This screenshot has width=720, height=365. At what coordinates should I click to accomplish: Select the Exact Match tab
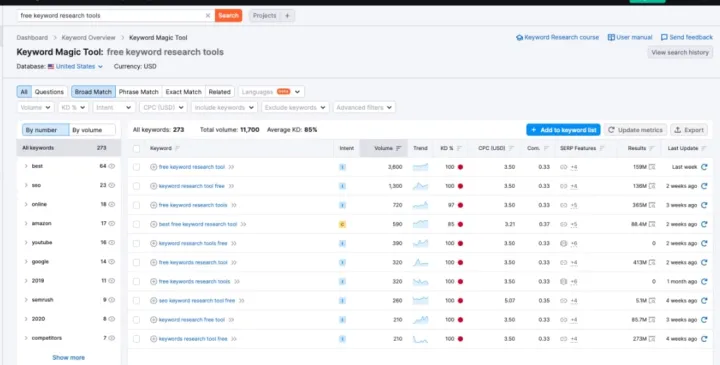184,92
